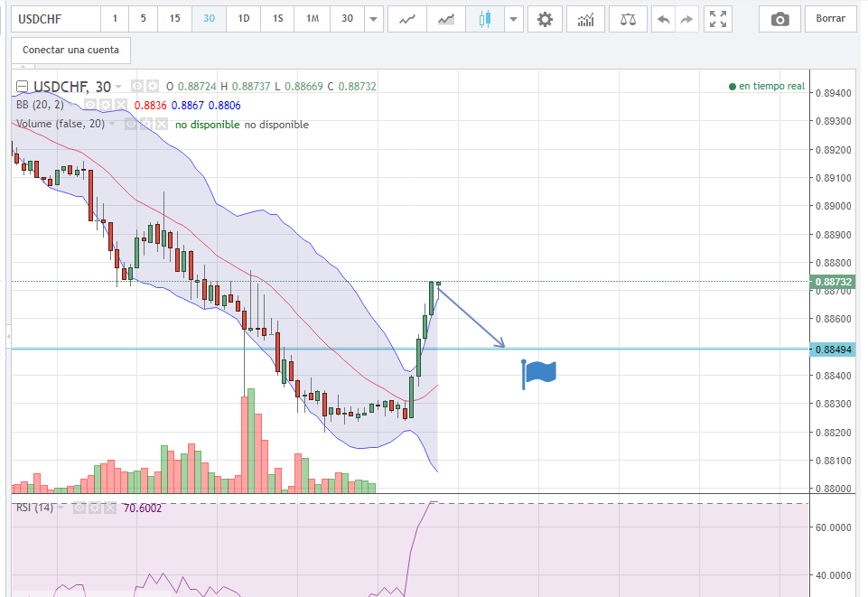Select the candlestick chart style icon
868x597 pixels.
(485, 19)
